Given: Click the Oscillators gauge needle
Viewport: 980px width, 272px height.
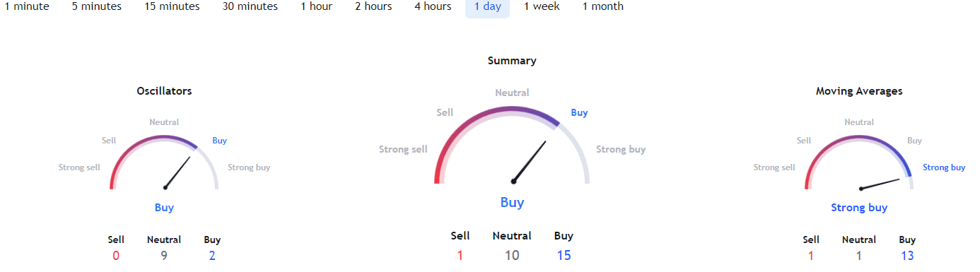Looking at the screenshot, I should click(178, 172).
